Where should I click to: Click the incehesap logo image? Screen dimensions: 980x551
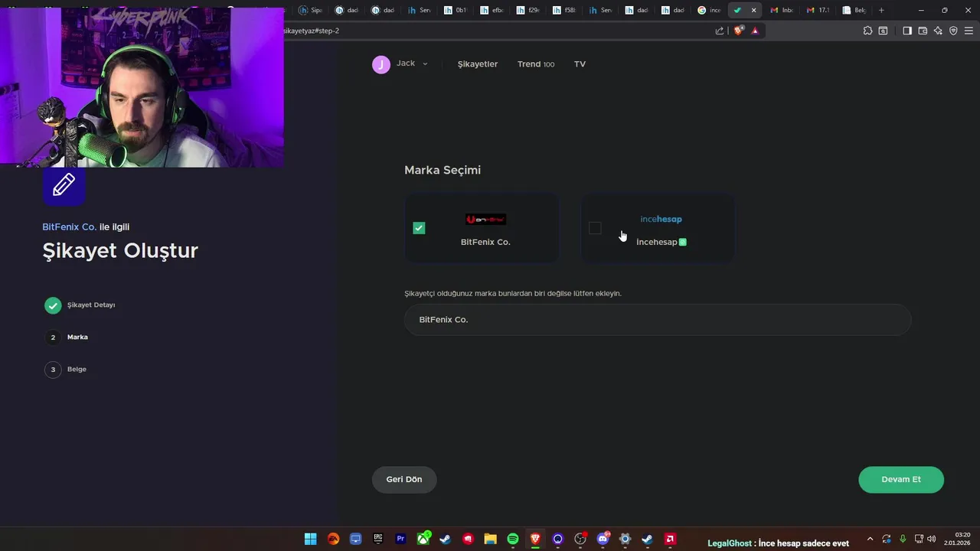point(661,219)
